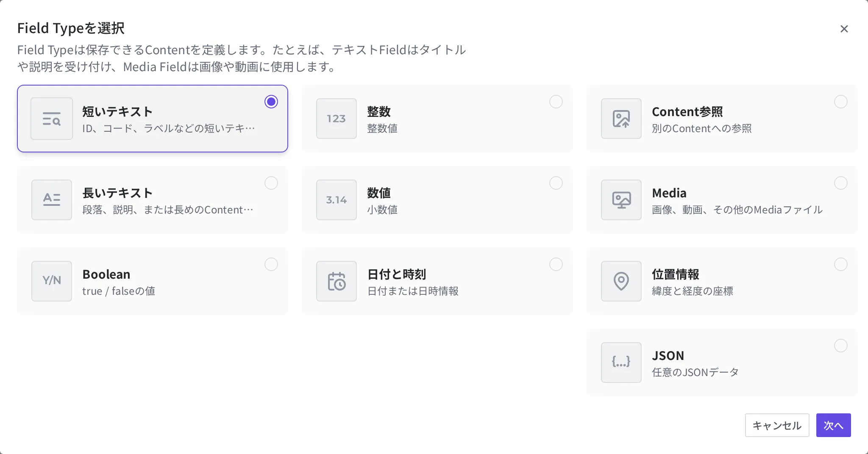Select the 日付と時刻 radio button

pyautogui.click(x=556, y=264)
